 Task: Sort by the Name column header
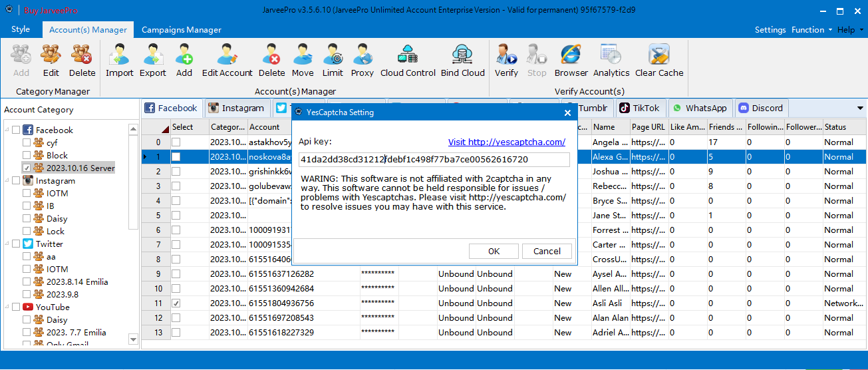tap(611, 127)
